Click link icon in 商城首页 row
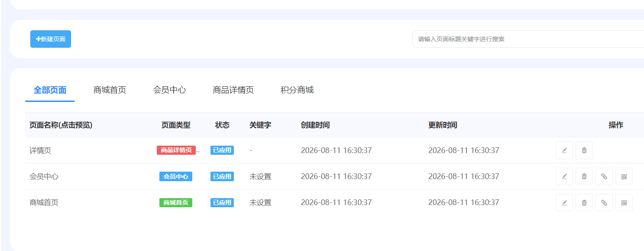The image size is (644, 251). pyautogui.click(x=604, y=202)
